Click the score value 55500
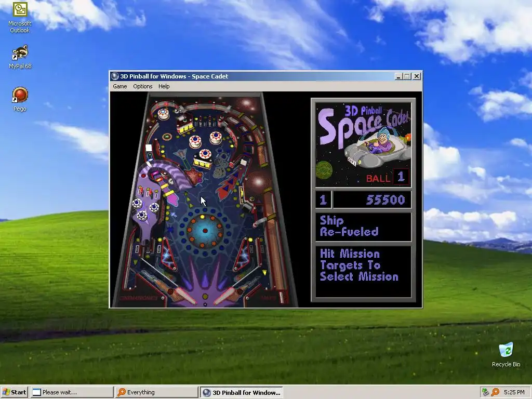Viewport: 532px width, 399px height. (385, 200)
